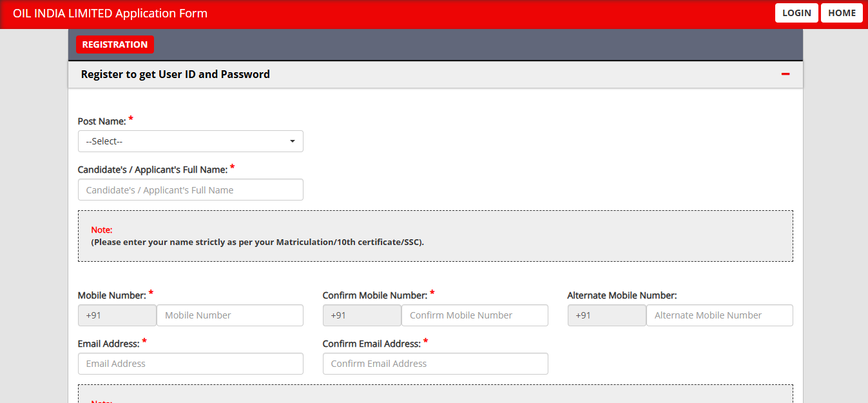
Task: Focus the Confirm Email Address input box
Action: [435, 364]
